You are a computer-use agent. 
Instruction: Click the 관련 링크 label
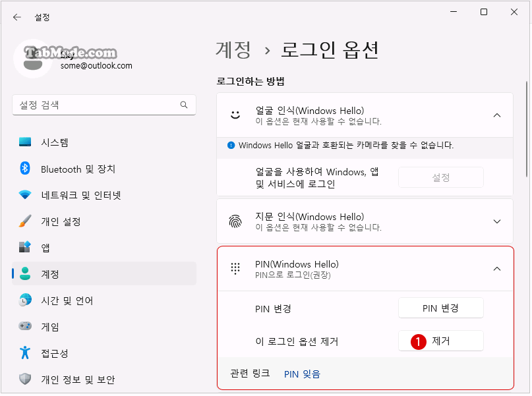point(250,374)
